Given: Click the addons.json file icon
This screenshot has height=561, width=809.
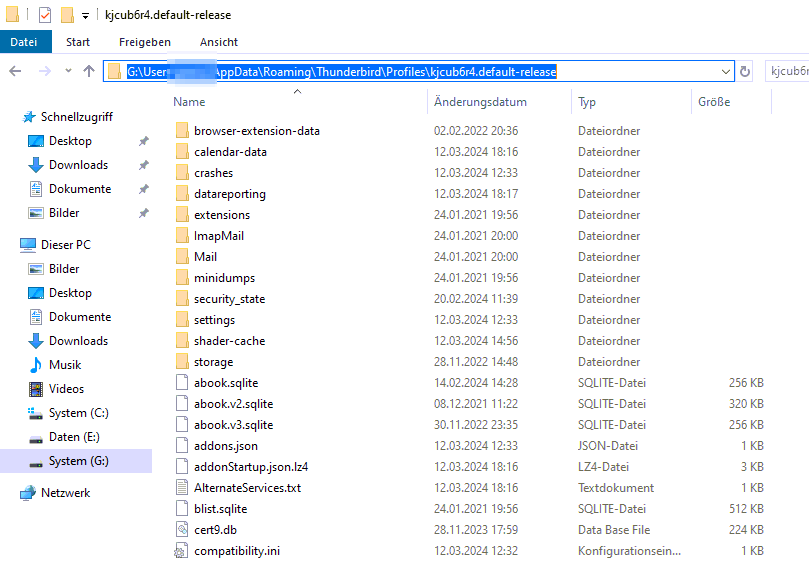Looking at the screenshot, I should (x=182, y=445).
